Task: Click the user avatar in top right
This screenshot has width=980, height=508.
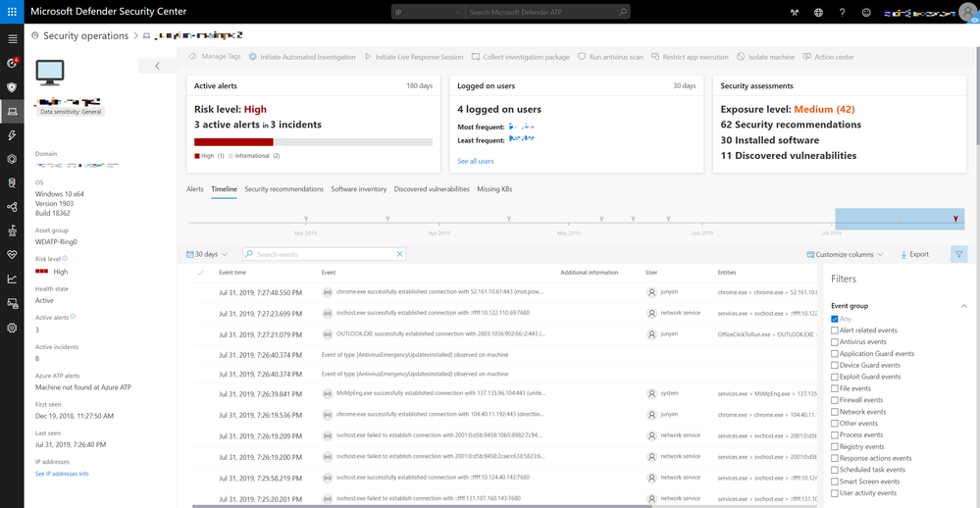Action: [967, 13]
